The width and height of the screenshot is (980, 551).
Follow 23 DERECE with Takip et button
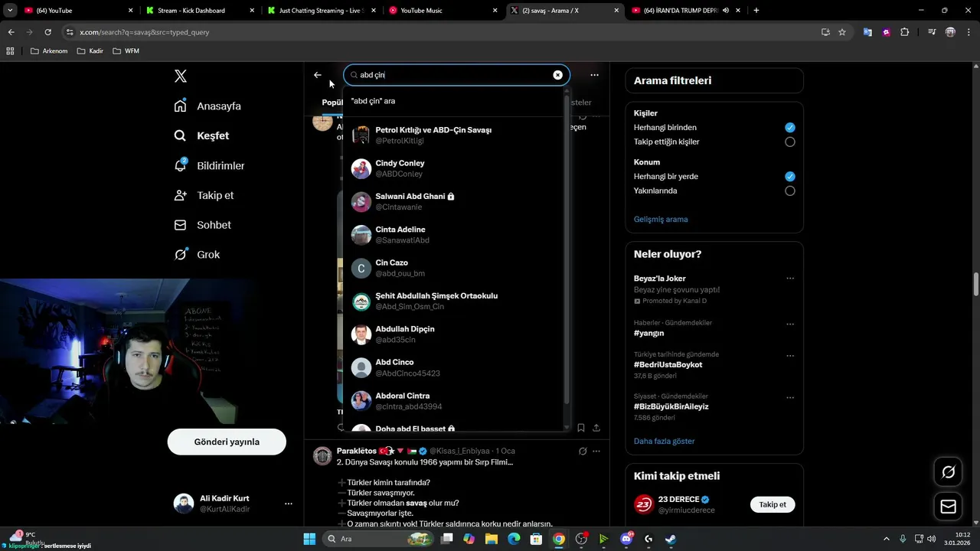(773, 504)
